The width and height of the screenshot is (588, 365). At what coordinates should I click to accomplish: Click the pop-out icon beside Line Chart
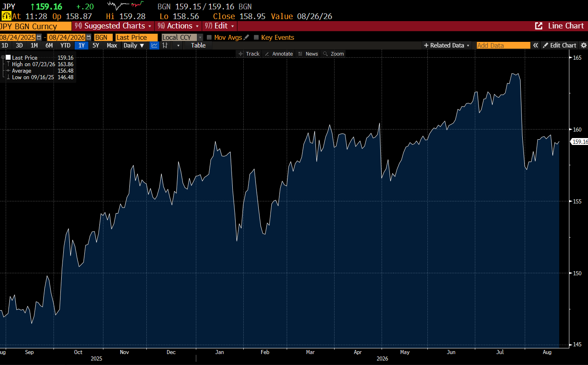click(539, 26)
